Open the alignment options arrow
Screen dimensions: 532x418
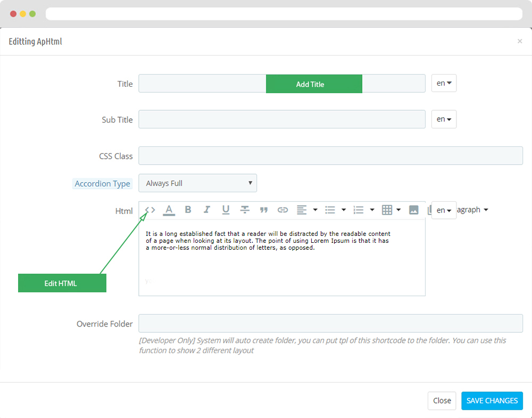315,210
